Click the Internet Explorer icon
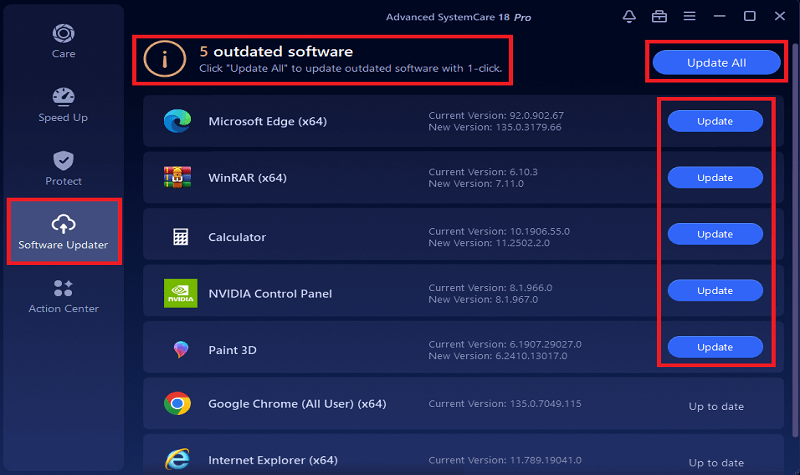 tap(178, 460)
